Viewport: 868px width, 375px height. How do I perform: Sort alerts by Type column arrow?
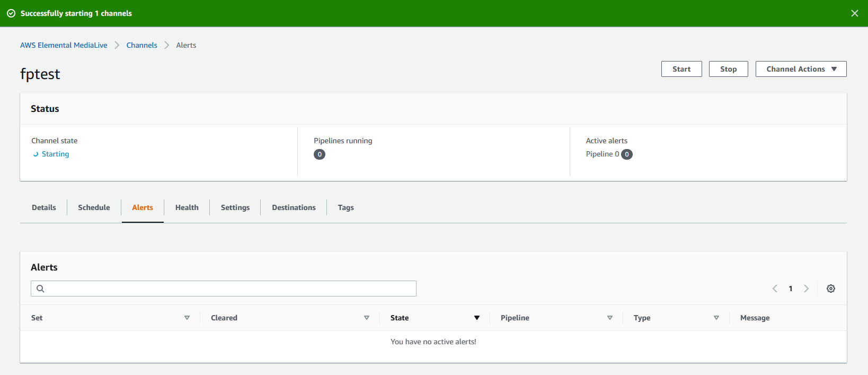[x=716, y=318]
